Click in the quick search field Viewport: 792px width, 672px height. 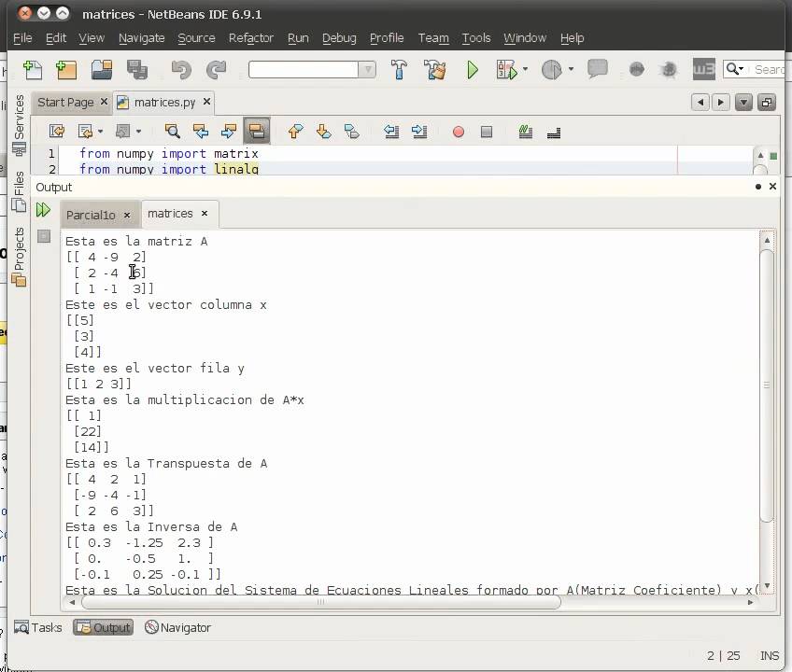(x=769, y=69)
